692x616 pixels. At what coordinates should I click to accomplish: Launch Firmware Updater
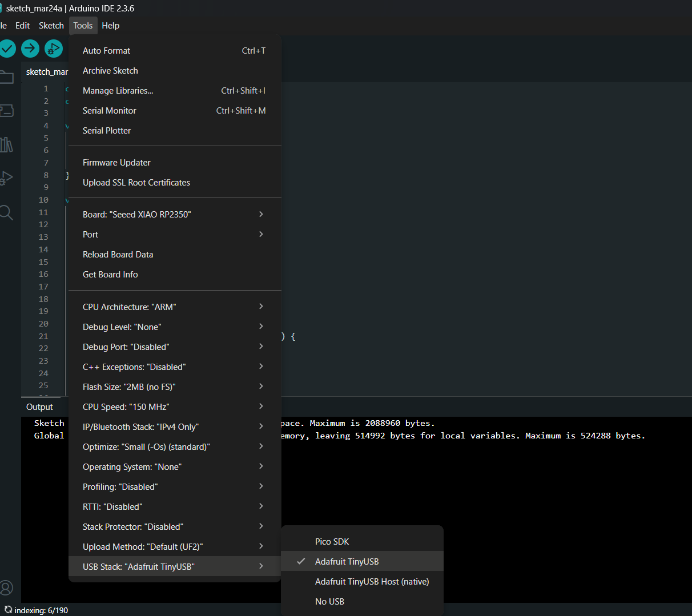pos(174,162)
